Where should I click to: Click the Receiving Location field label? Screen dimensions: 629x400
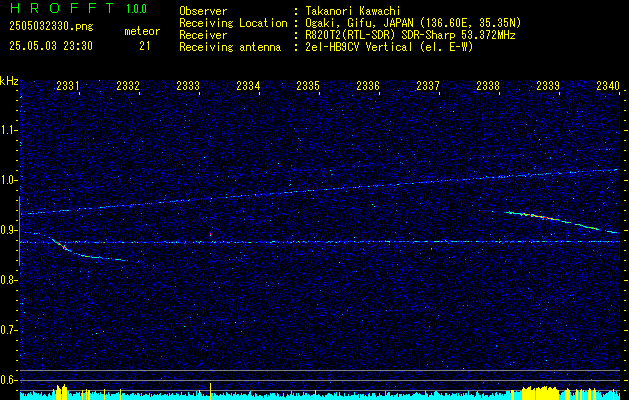[233, 23]
